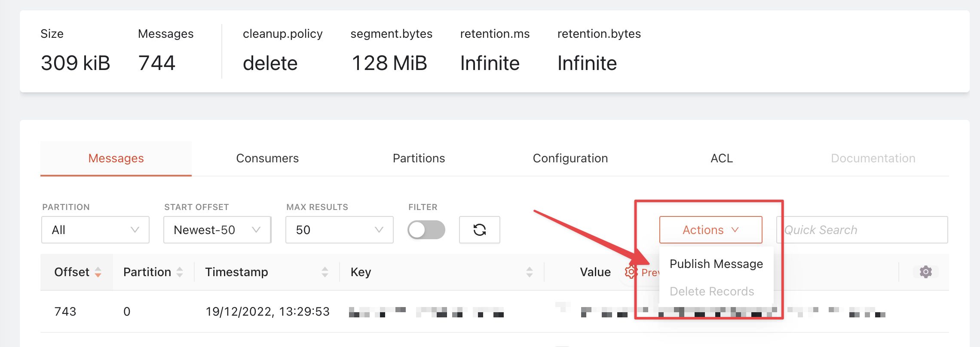This screenshot has height=347, width=980.
Task: Sort the table by the Partition column
Action: pyautogui.click(x=180, y=272)
